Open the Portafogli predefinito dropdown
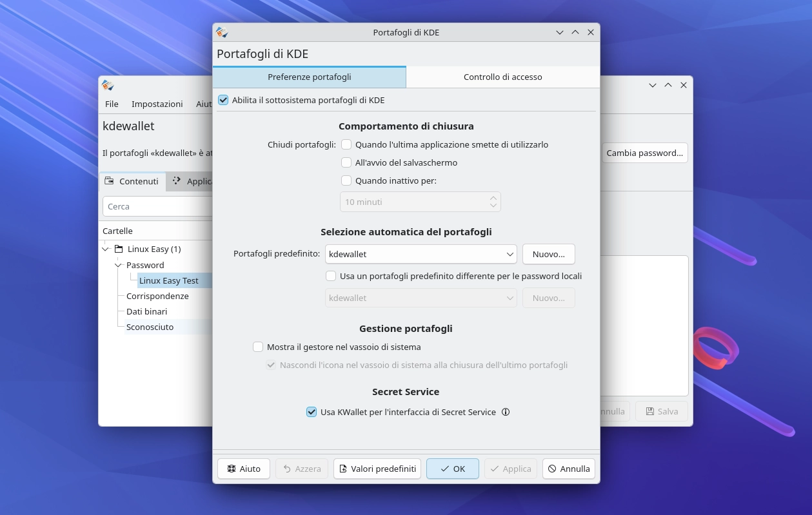Viewport: 812px width, 515px height. [421, 254]
